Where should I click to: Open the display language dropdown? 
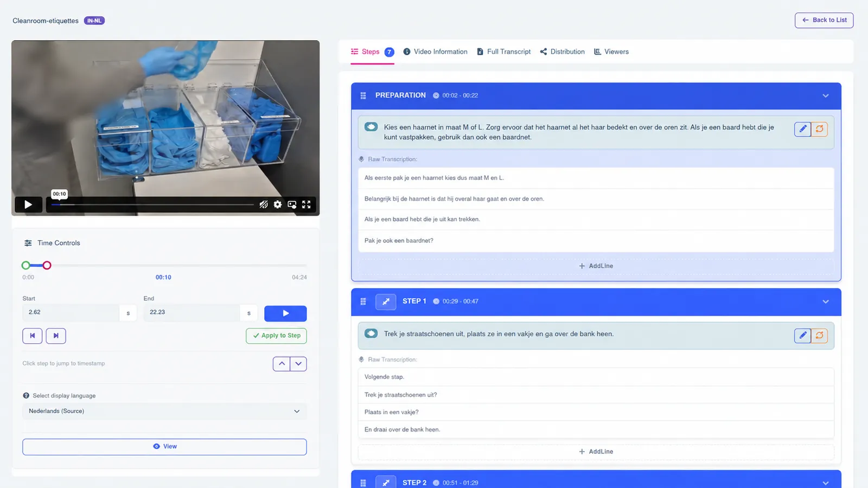click(164, 411)
